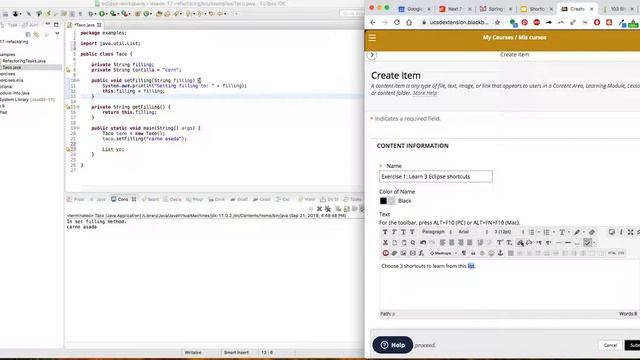Collapse the setFilling method fold marker
The height and width of the screenshot is (360, 640).
pos(78,80)
